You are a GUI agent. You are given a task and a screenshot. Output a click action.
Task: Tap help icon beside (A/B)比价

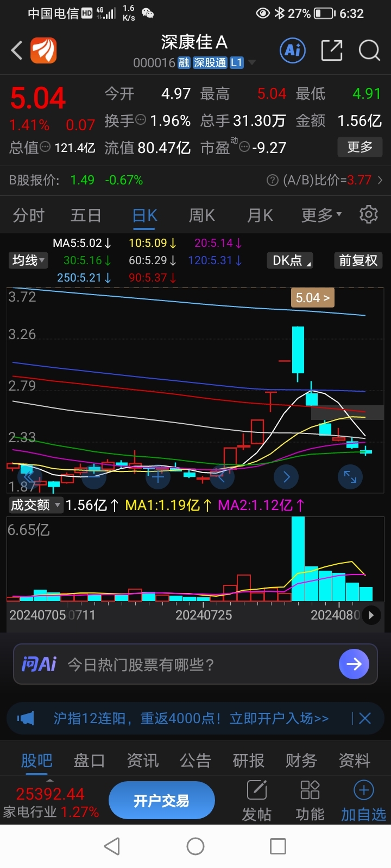[x=273, y=181]
